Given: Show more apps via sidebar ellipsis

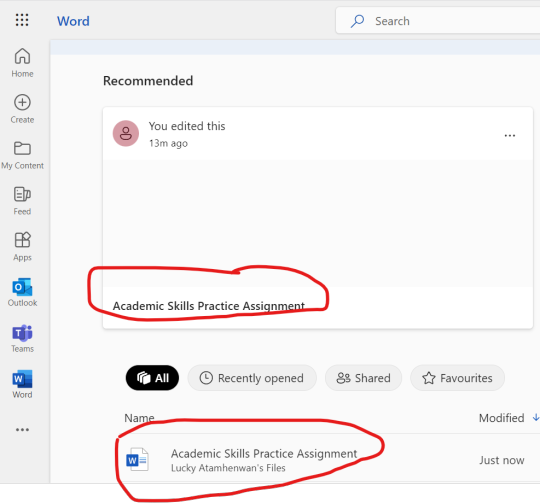Looking at the screenshot, I should tap(22, 430).
